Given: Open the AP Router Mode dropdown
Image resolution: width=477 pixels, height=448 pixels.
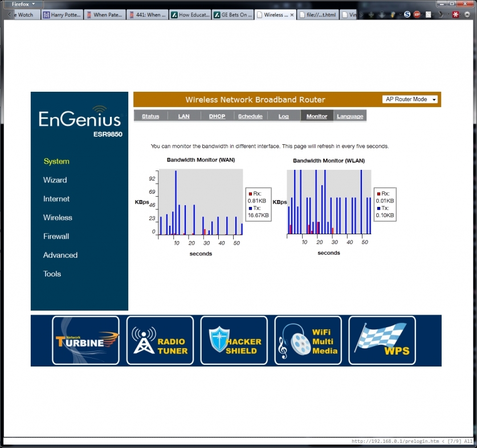Looking at the screenshot, I should tap(410, 99).
